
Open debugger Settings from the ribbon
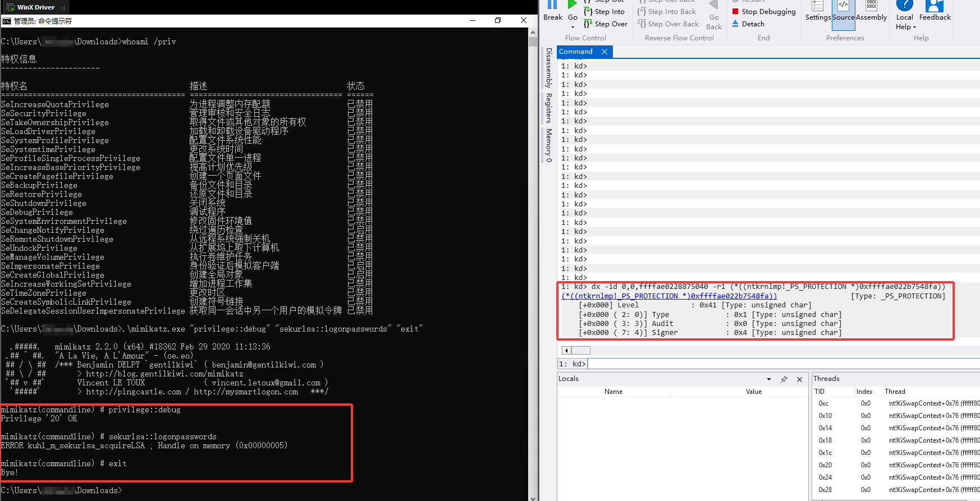(818, 11)
